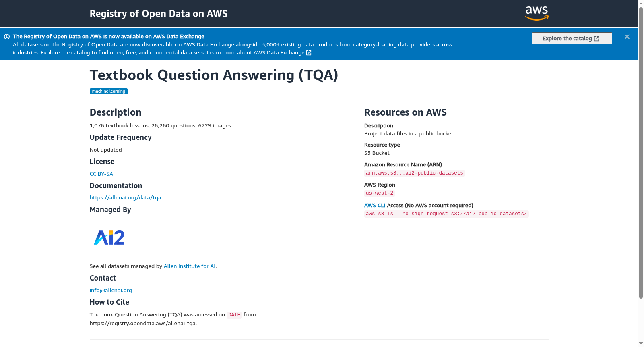Click the AWS Region label
The height and width of the screenshot is (347, 644).
(380, 185)
